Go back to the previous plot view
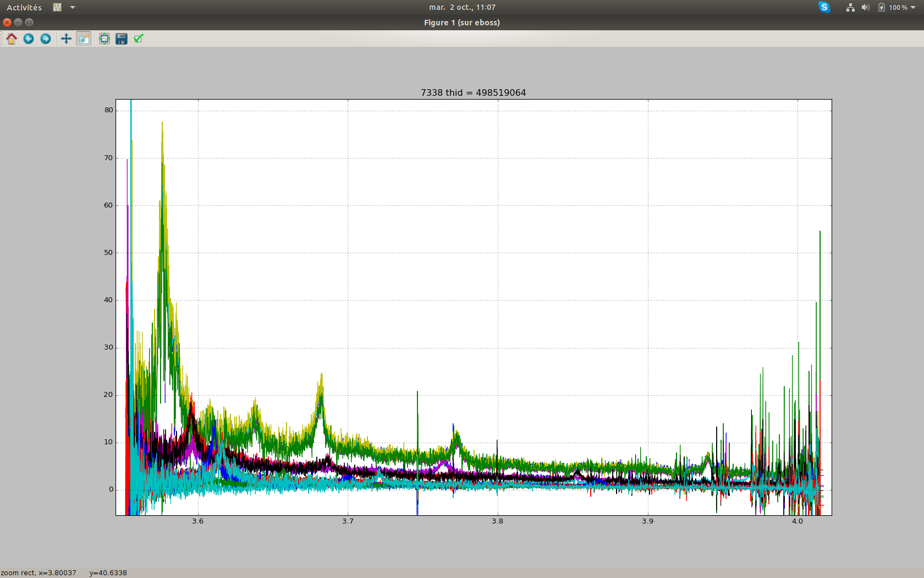The image size is (924, 578). 29,39
